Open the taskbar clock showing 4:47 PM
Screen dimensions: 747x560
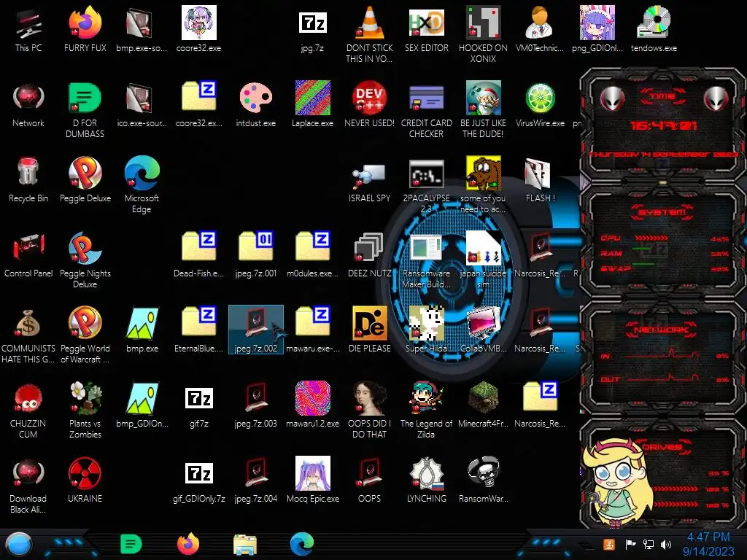tap(708, 544)
